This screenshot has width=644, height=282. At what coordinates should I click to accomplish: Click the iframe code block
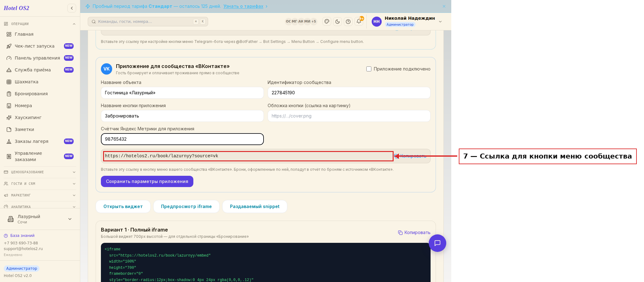266,262
